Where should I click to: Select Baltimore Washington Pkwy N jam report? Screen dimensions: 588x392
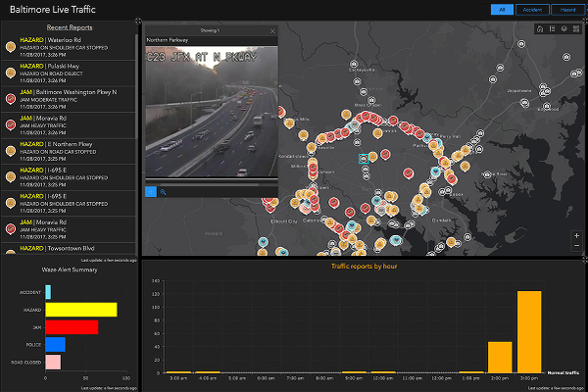click(69, 96)
